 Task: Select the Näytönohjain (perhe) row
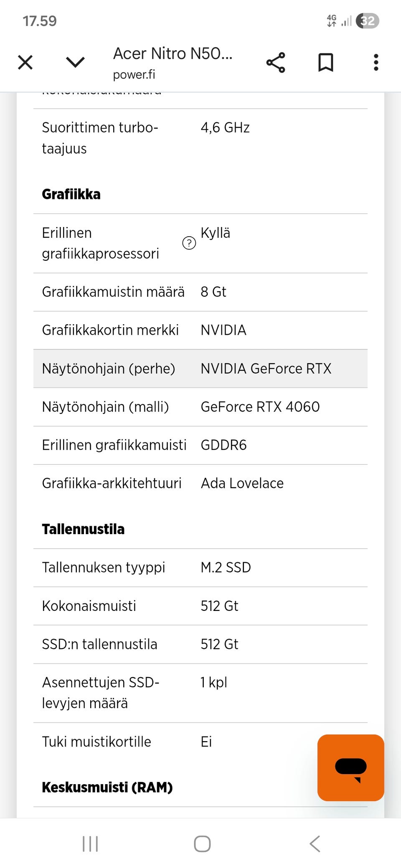200,368
